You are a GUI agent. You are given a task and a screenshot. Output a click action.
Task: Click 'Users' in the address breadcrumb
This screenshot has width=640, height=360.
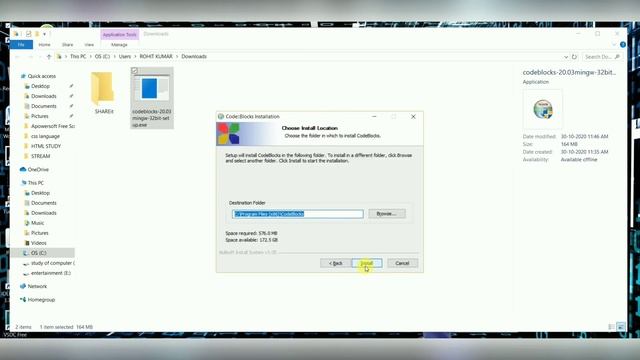(125, 56)
